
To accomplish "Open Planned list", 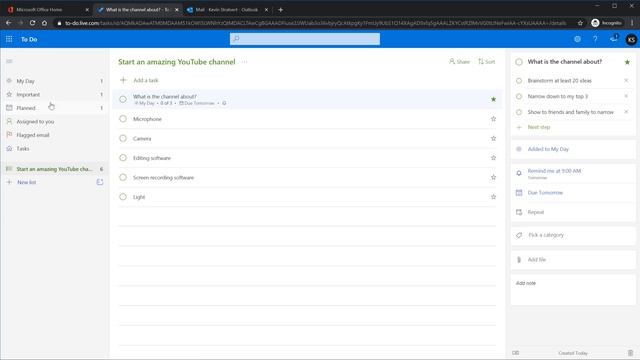I will (x=55, y=108).
